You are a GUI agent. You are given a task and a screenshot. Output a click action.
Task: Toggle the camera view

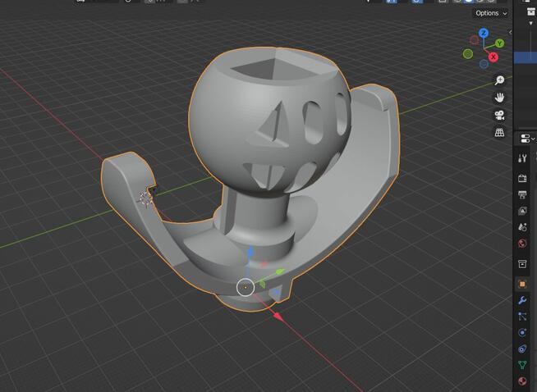point(499,115)
